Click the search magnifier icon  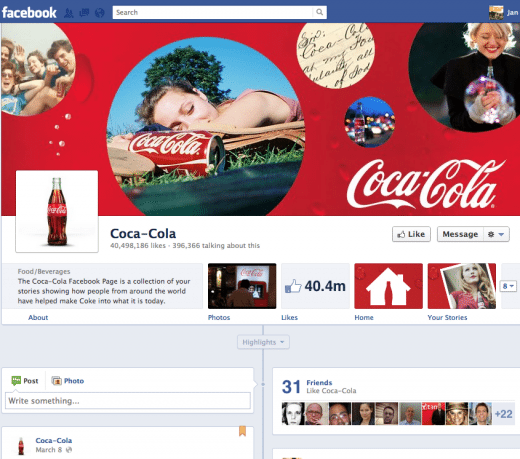coord(319,12)
